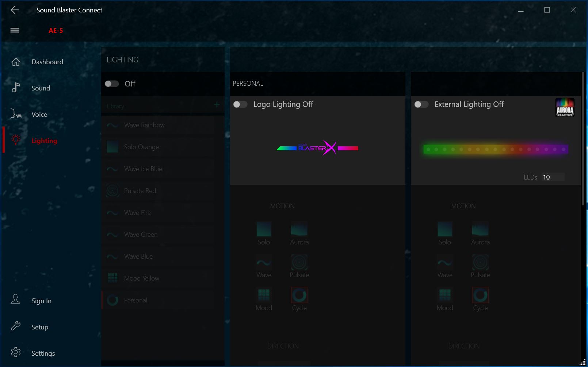Enable the External Lighting switch
Viewport: 588px width, 367px height.
click(x=421, y=104)
